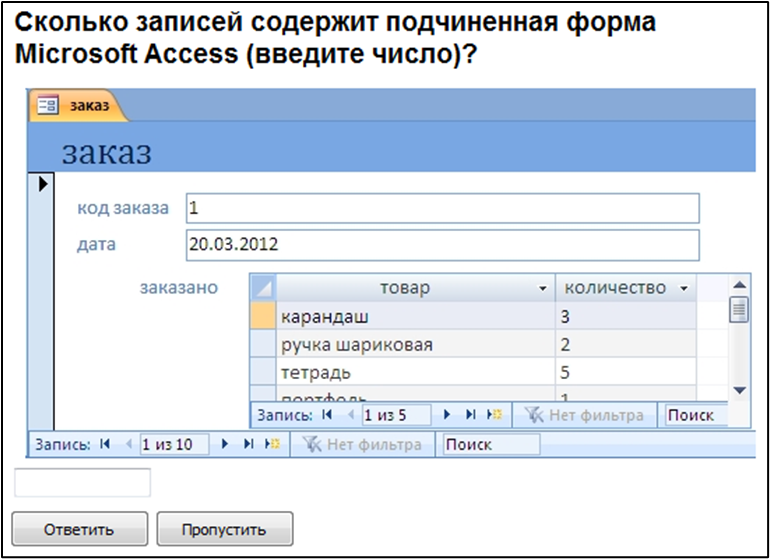This screenshot has height=559, width=770.
Task: Click the main form 'Поиск' search box
Action: [x=491, y=445]
